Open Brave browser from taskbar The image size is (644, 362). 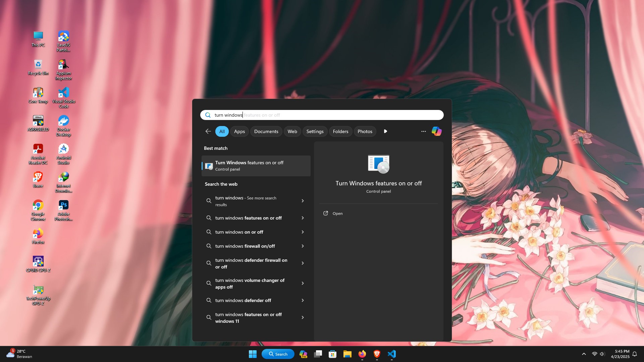tap(377, 354)
